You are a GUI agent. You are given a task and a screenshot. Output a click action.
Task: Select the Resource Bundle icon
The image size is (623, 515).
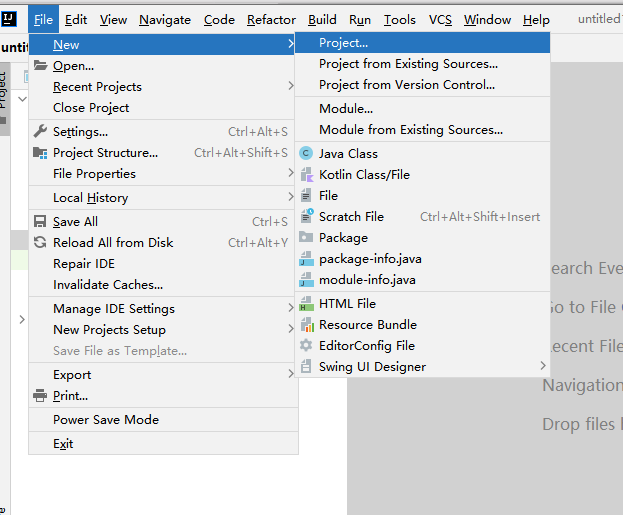(x=306, y=325)
